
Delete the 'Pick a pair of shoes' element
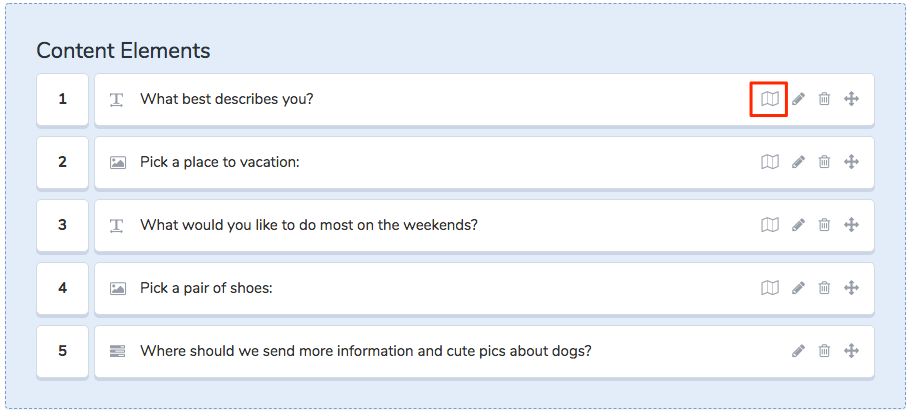click(824, 288)
